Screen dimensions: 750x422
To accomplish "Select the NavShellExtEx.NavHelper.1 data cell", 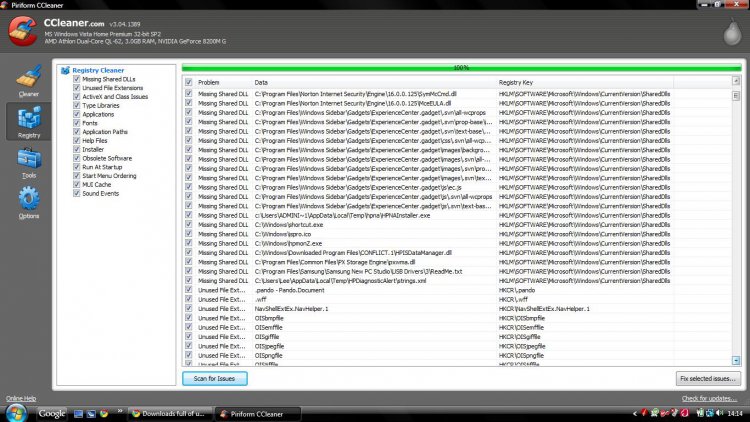I will click(x=291, y=309).
